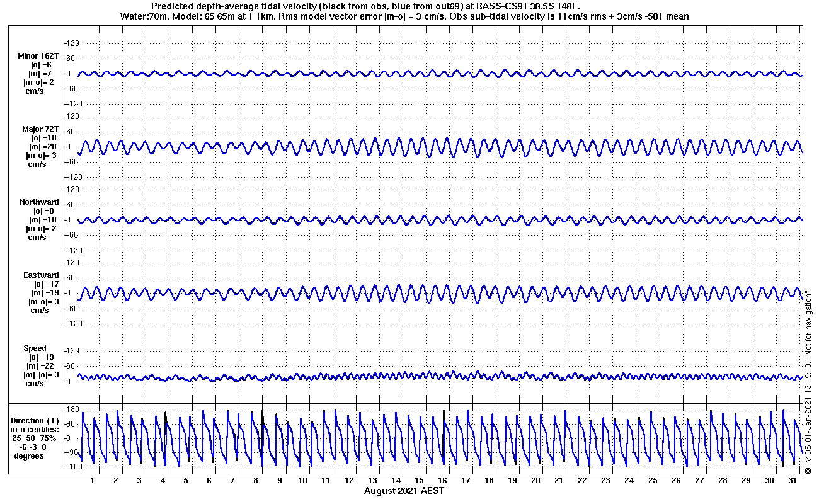Click day 15 on the date axis

[419, 480]
